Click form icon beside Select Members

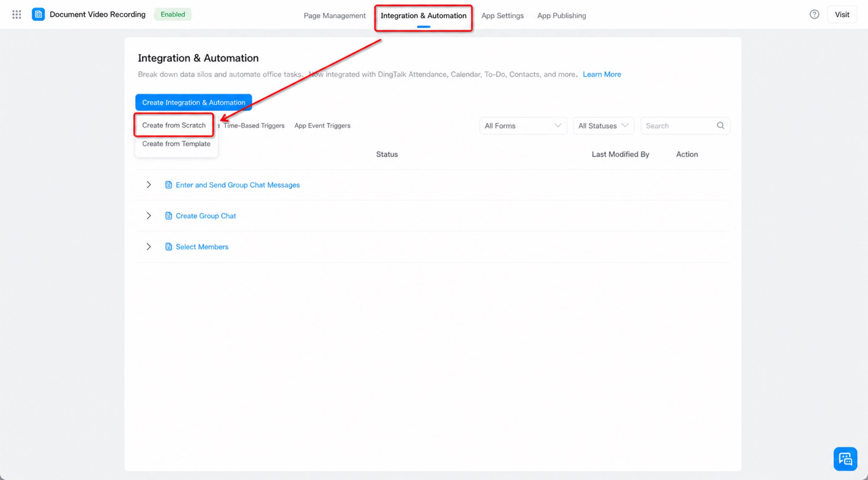[x=169, y=247]
